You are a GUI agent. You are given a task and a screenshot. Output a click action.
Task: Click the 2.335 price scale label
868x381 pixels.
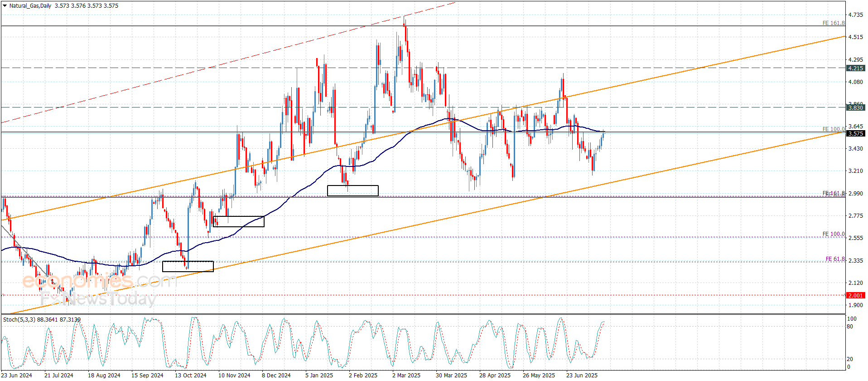[856, 261]
